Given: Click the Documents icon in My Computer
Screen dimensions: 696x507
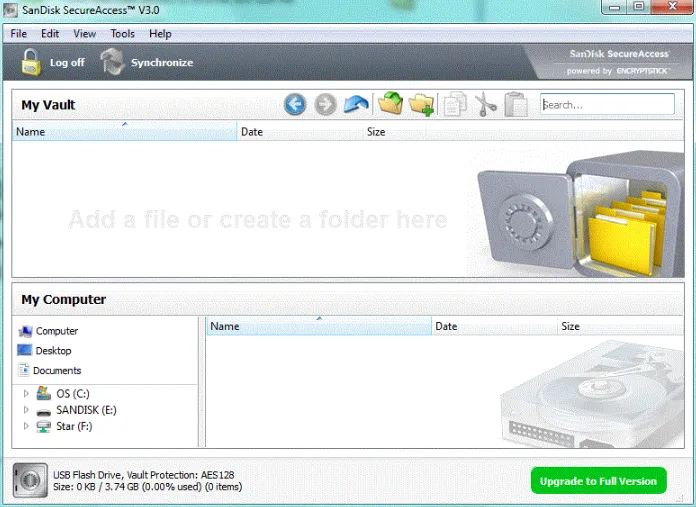Looking at the screenshot, I should (x=24, y=370).
